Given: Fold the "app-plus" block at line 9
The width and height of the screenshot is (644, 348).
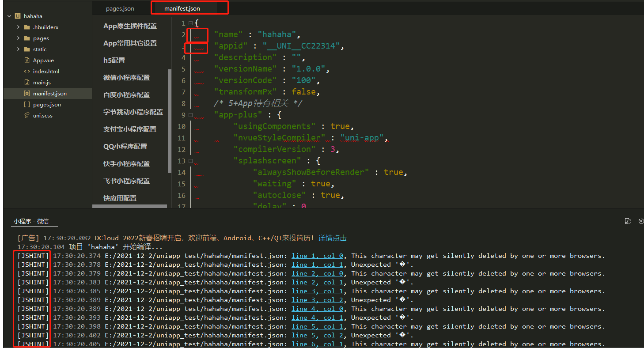Looking at the screenshot, I should (190, 115).
